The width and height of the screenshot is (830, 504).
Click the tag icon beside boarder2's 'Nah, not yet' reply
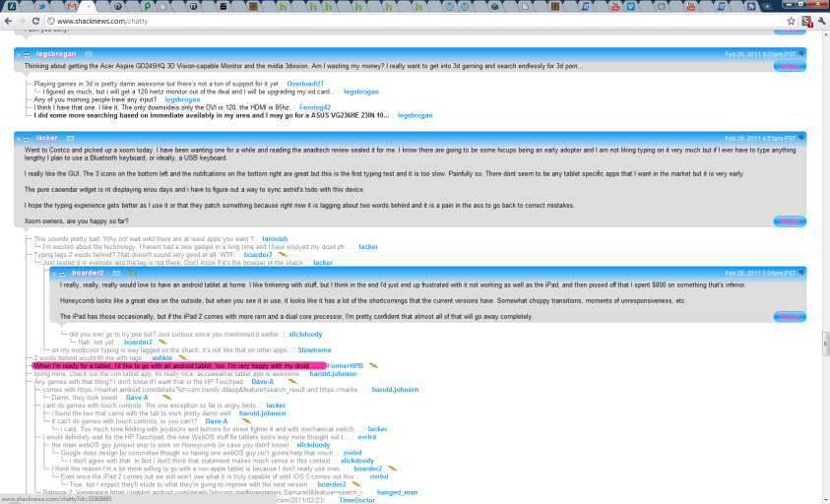pos(162,342)
